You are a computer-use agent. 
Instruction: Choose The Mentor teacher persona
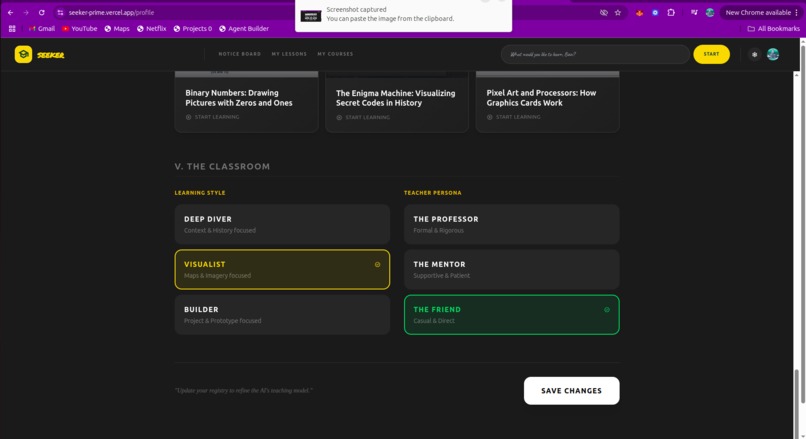point(511,269)
